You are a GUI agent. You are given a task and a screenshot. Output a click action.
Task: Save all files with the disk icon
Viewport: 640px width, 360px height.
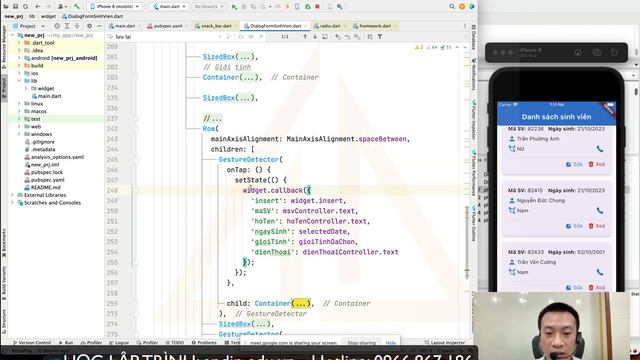[x=16, y=7]
